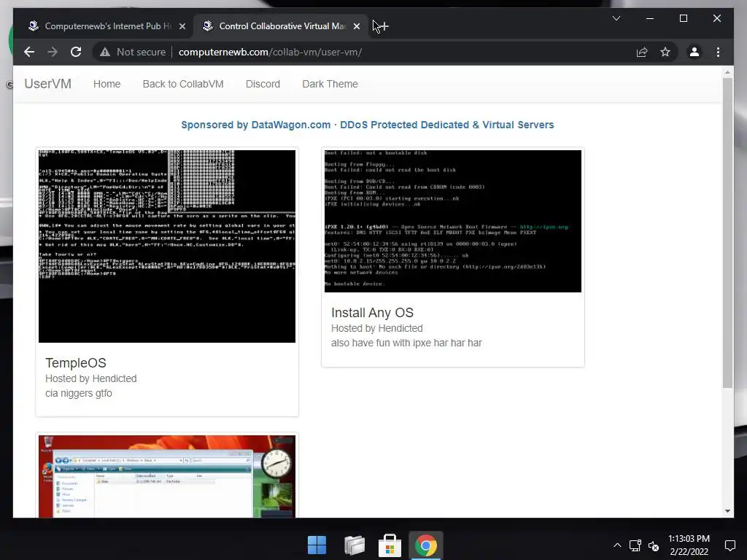Image resolution: width=747 pixels, height=560 pixels.
Task: Open the clock and date display
Action: tap(689, 545)
